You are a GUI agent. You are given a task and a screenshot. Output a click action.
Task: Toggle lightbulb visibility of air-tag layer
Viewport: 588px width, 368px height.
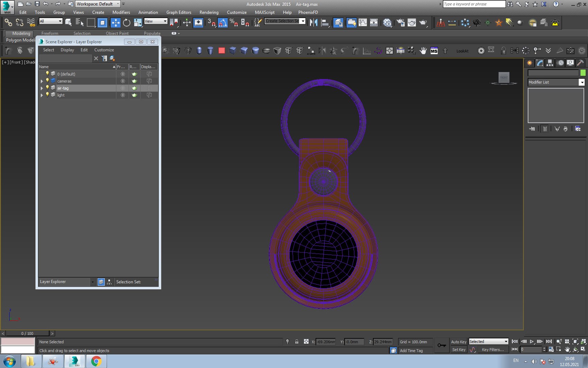click(x=47, y=88)
